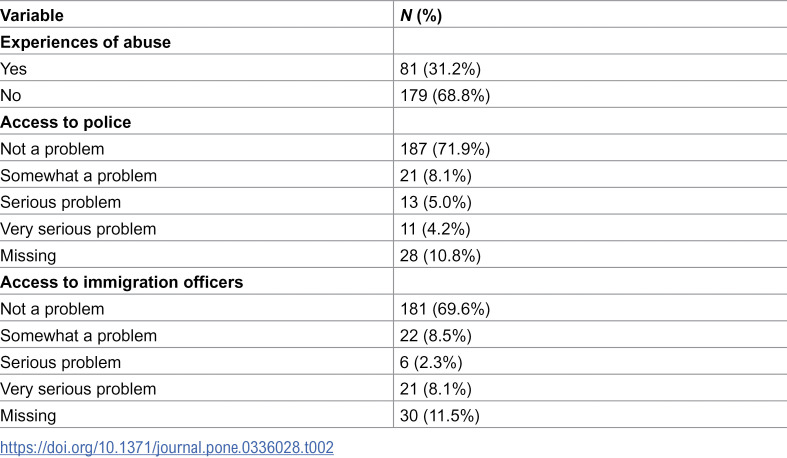Select the N (%) column header
The height and width of the screenshot is (458, 787).
(421, 16)
